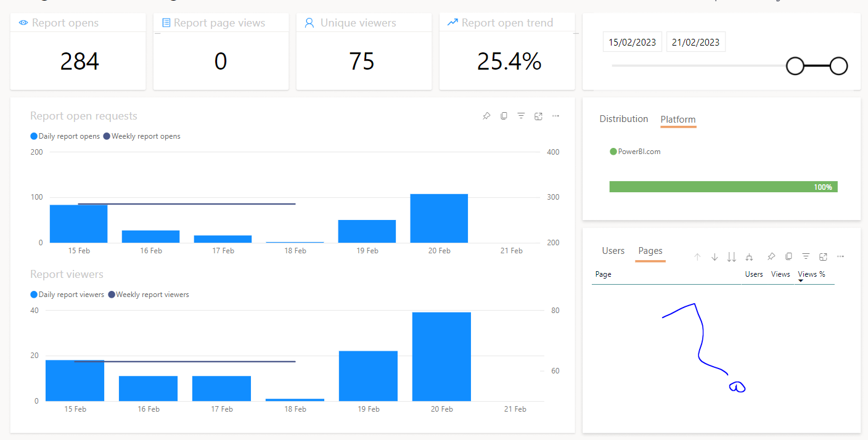Click the 19 Feb bar in Report viewers
868x440 pixels.
point(368,376)
